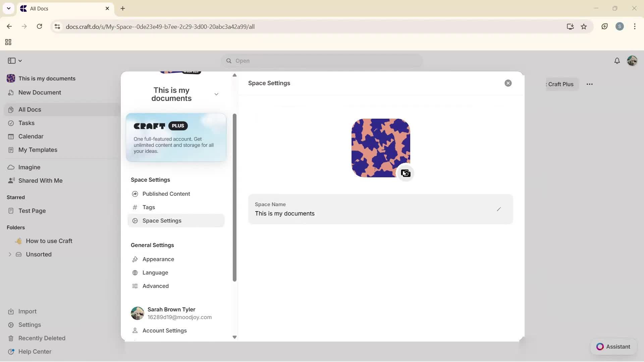This screenshot has height=362, width=644.
Task: Open the three-dot menu in Space Settings
Action: coord(590,84)
